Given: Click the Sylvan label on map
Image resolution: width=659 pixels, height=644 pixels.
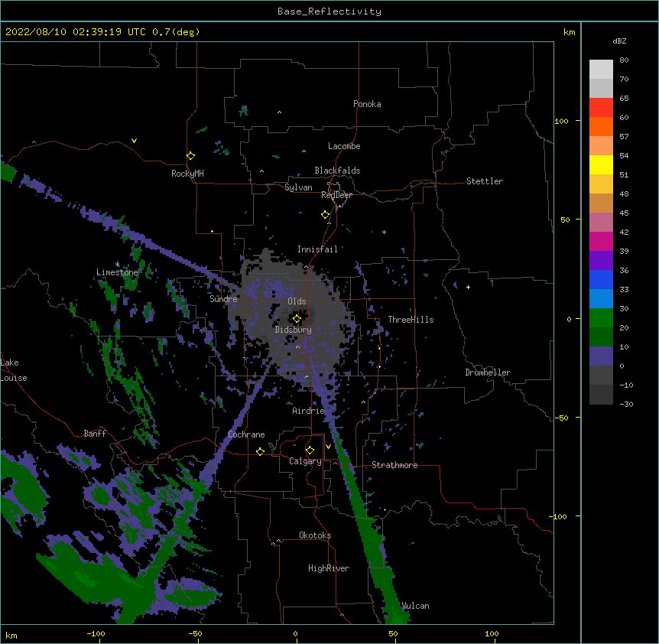Looking at the screenshot, I should 298,187.
